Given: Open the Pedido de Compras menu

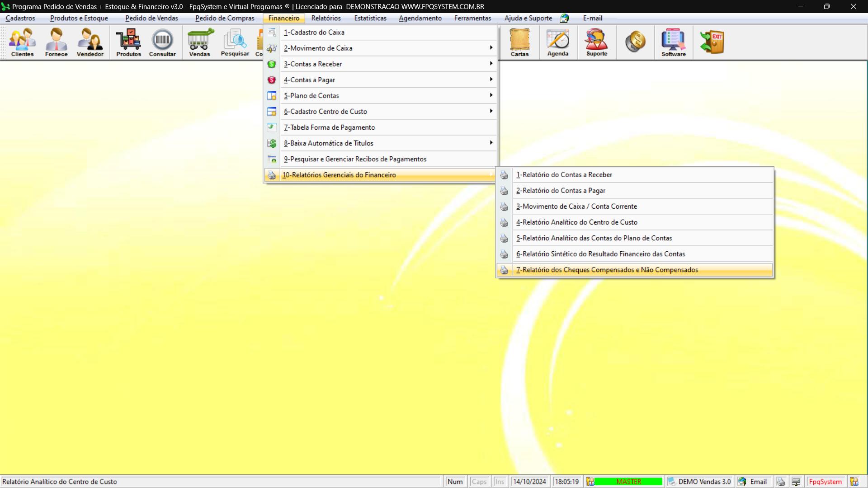Looking at the screenshot, I should point(225,19).
